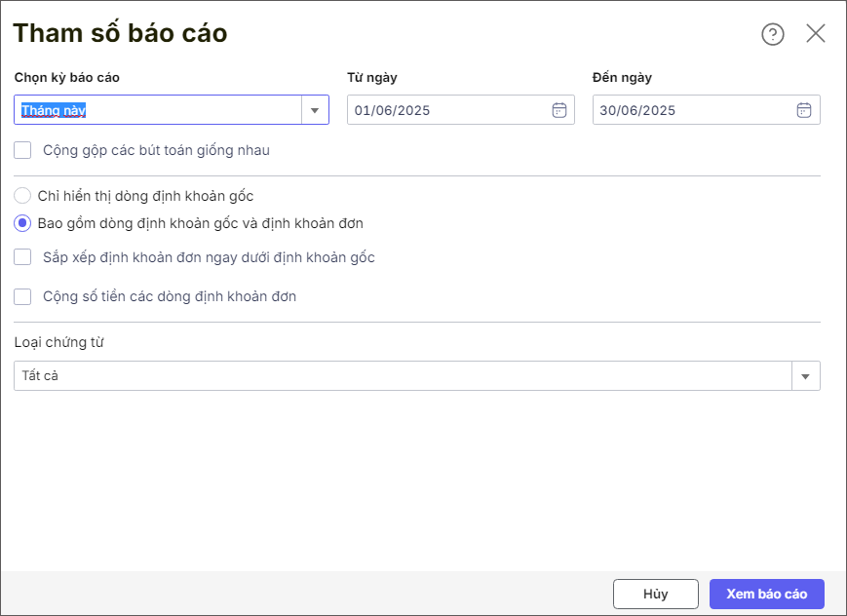Check Cộng số tiền các dòng định khoản đơn
This screenshot has height=616, width=847.
[x=23, y=296]
